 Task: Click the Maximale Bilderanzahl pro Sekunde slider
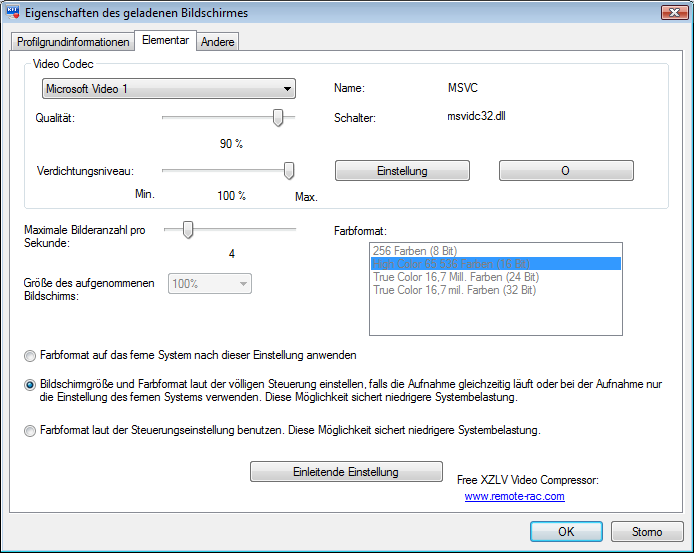click(186, 230)
